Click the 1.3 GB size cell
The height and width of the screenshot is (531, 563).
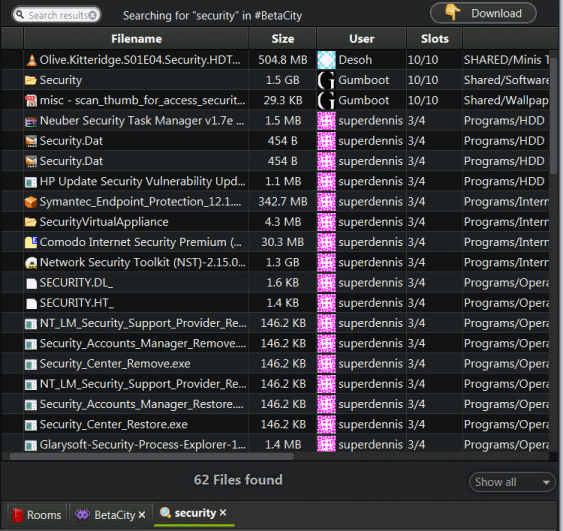pyautogui.click(x=283, y=262)
